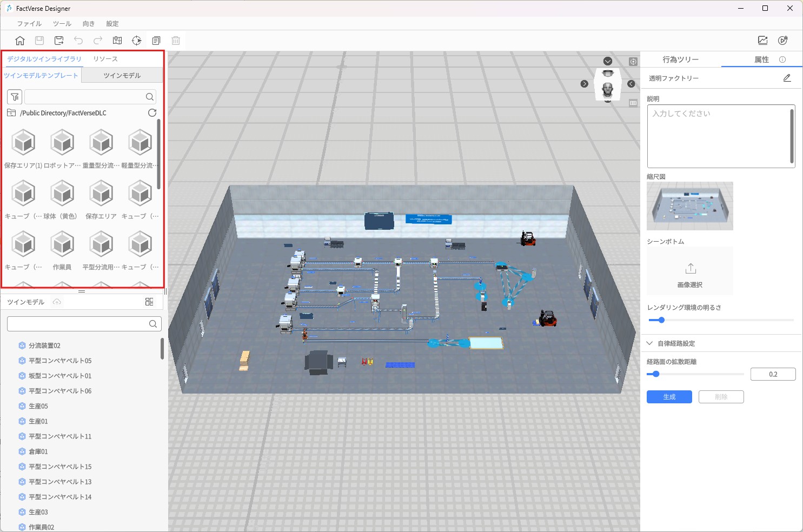Click the blue 生成 button
803x532 pixels.
(x=669, y=397)
